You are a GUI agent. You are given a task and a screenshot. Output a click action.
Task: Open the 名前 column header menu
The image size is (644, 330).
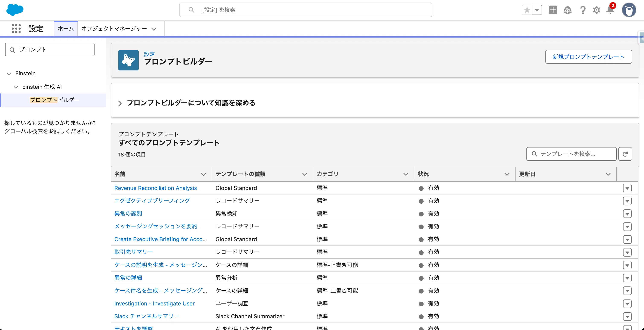[x=204, y=174]
